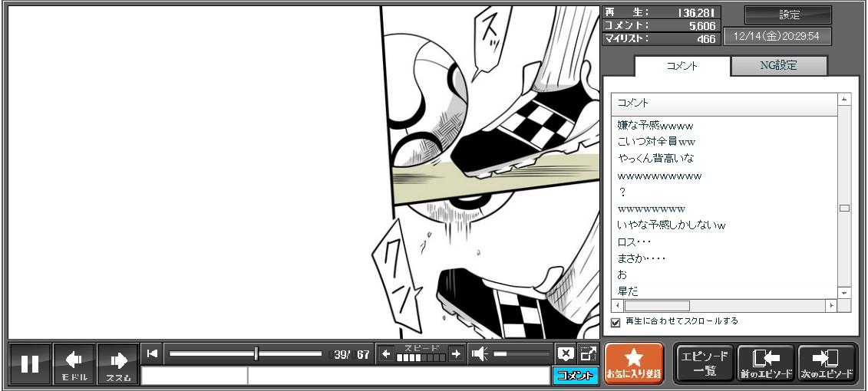Open the episode list (エピソード一覧)
This screenshot has height=391, width=868.
tap(705, 363)
